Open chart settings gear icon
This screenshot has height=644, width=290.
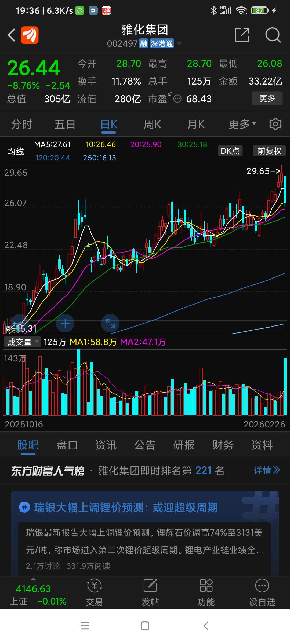[x=275, y=124]
